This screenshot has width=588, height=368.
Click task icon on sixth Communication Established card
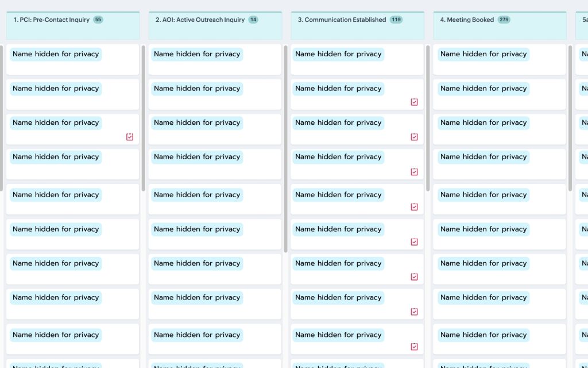point(414,242)
